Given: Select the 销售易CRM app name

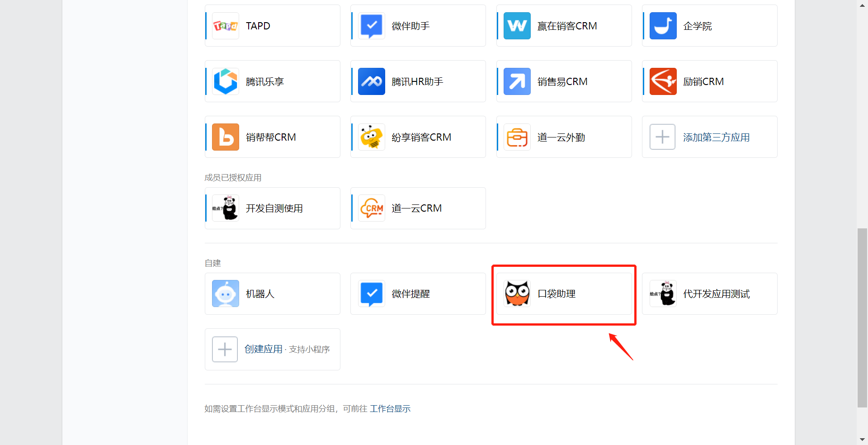Looking at the screenshot, I should 562,82.
